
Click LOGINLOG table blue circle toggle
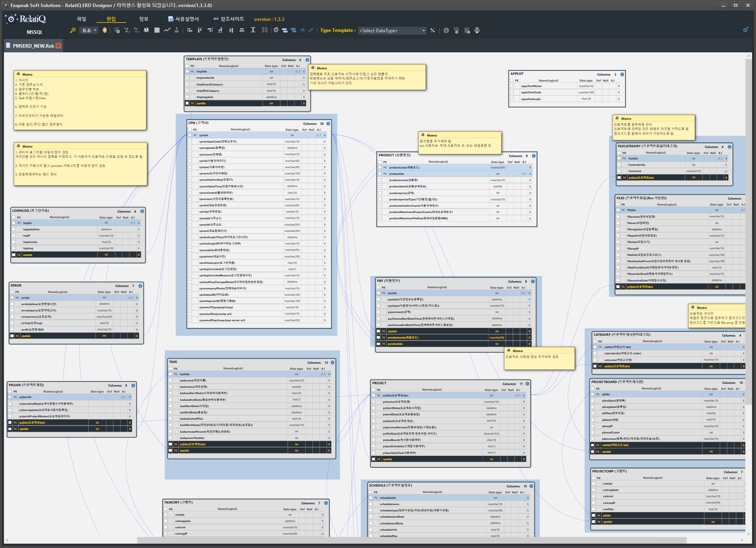pos(142,211)
